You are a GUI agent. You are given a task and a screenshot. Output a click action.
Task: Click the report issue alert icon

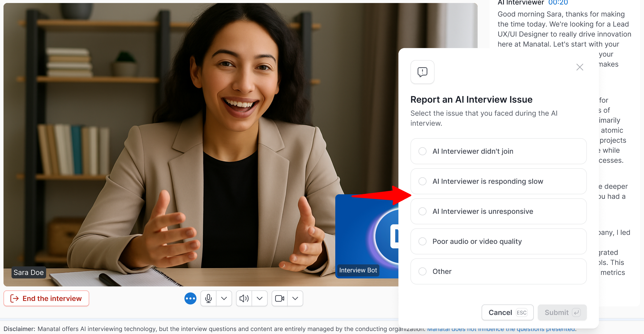[x=422, y=72]
